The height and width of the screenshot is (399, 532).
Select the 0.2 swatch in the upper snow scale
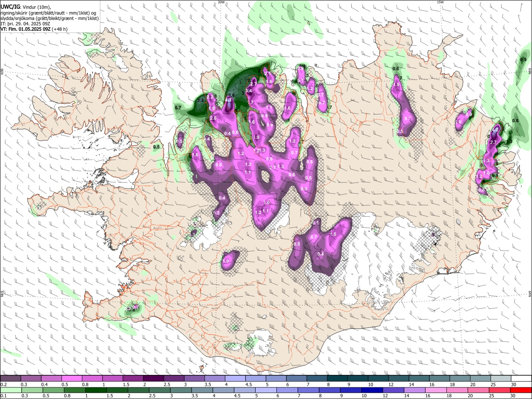click(x=10, y=379)
